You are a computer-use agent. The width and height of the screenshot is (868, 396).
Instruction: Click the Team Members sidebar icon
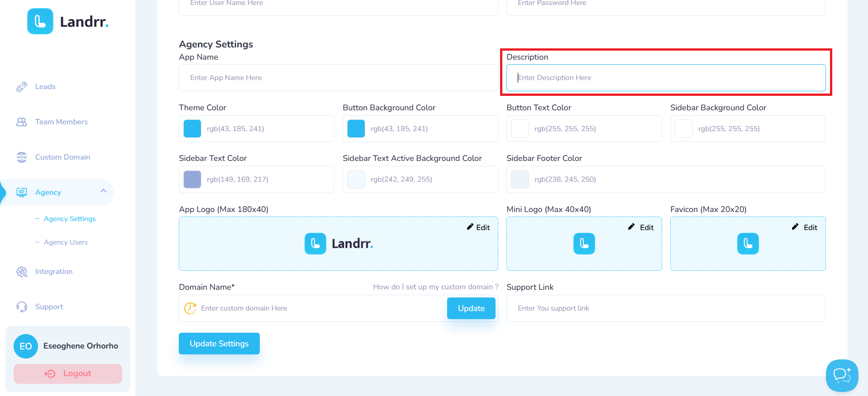[x=22, y=122]
